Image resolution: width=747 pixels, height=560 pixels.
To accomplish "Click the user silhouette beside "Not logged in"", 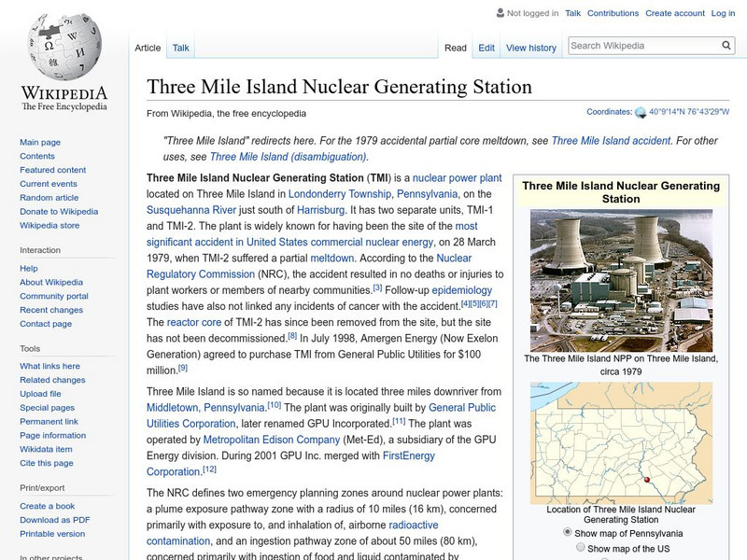I will coord(501,12).
